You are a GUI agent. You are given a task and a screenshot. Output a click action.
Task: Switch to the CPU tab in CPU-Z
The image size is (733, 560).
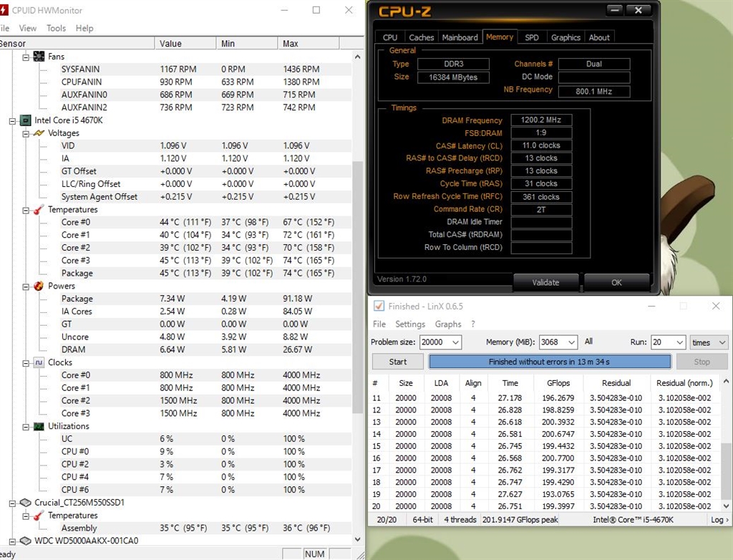(390, 37)
